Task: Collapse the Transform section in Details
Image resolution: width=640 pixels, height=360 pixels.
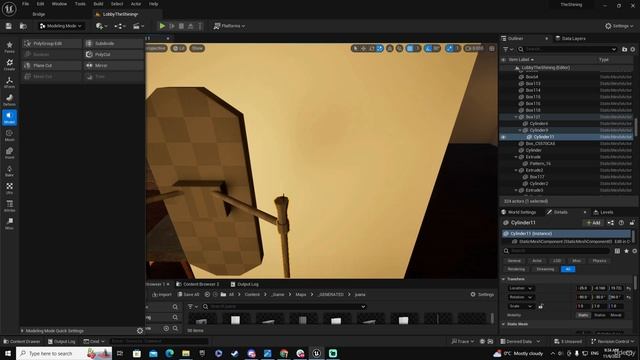Action: pos(503,279)
